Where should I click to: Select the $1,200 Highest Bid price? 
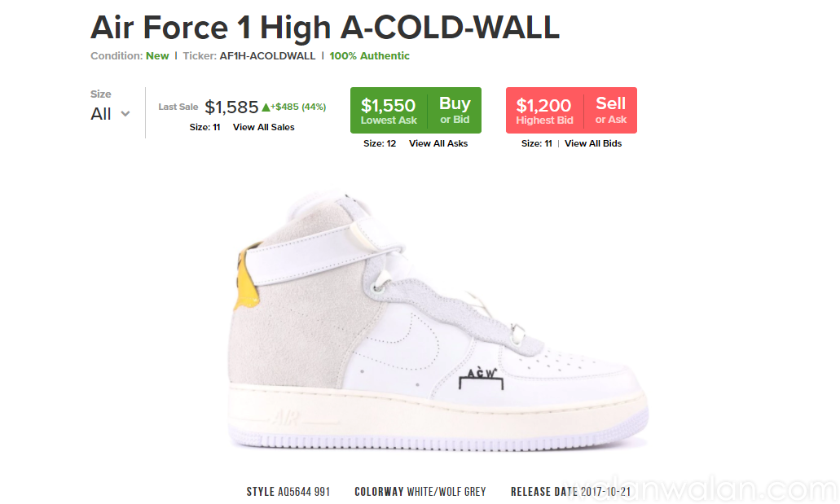pos(544,110)
